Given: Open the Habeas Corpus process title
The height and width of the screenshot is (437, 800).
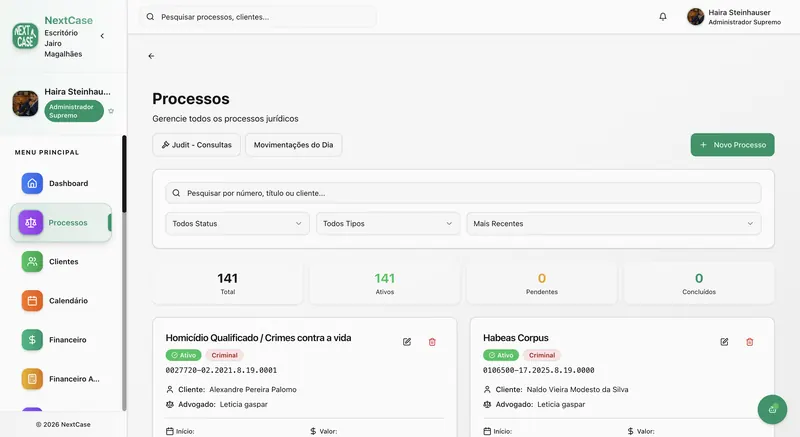Looking at the screenshot, I should pos(516,338).
